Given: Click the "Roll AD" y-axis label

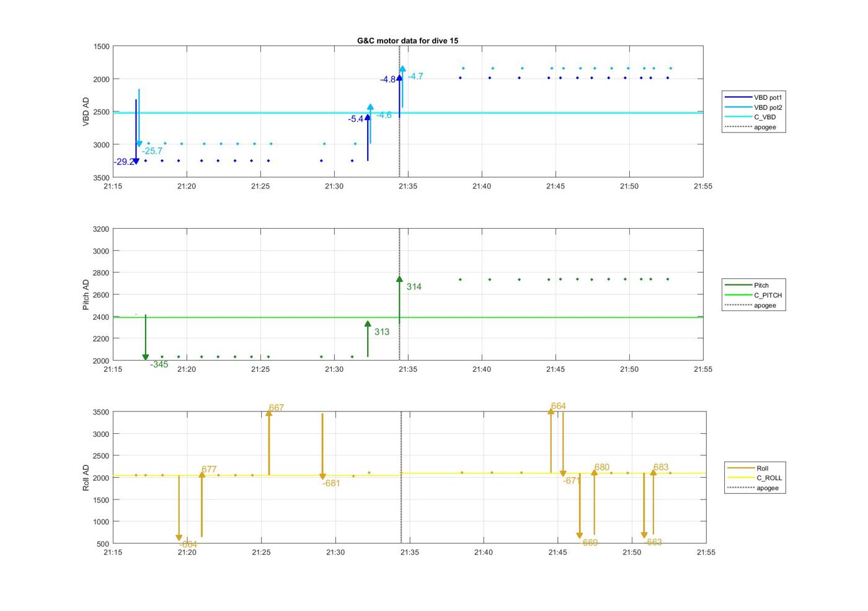Looking at the screenshot, I should point(86,478).
